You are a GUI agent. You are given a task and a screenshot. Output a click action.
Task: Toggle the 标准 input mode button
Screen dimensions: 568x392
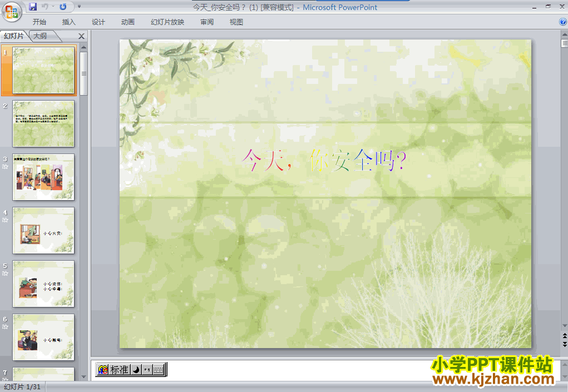click(119, 370)
